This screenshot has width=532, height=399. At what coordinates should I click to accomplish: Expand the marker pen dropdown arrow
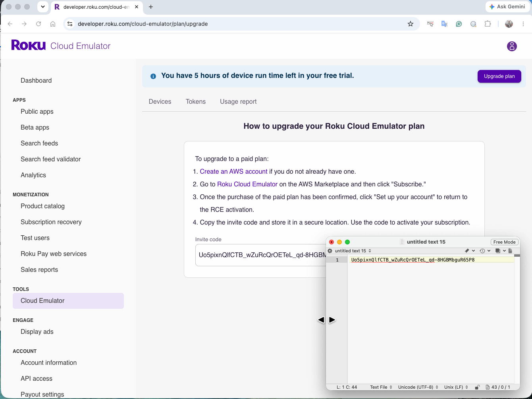pos(473,251)
